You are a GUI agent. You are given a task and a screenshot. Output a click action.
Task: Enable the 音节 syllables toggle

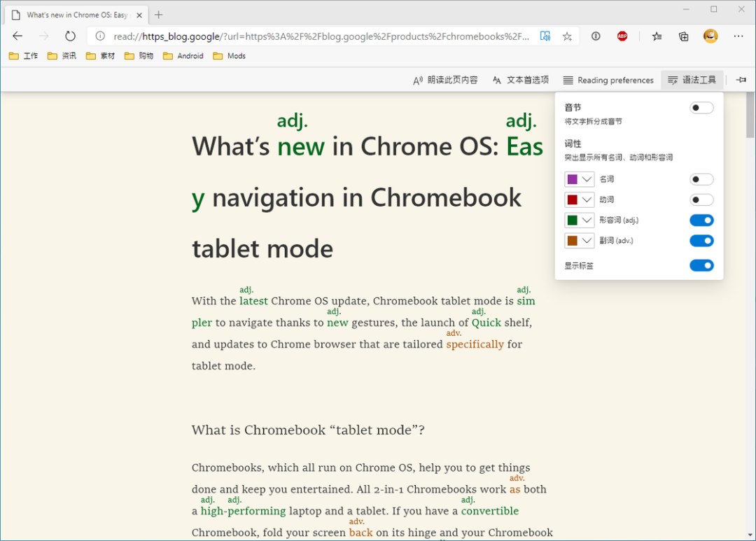[x=701, y=108]
